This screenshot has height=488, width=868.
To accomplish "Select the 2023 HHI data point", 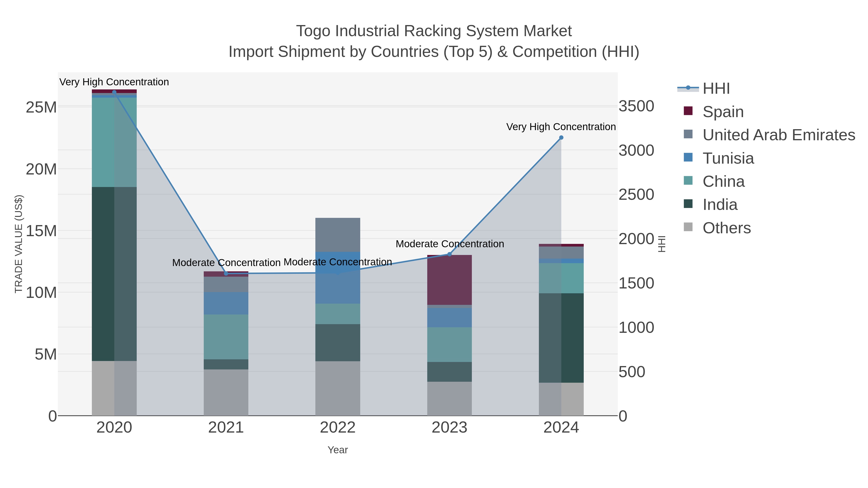I will point(449,254).
